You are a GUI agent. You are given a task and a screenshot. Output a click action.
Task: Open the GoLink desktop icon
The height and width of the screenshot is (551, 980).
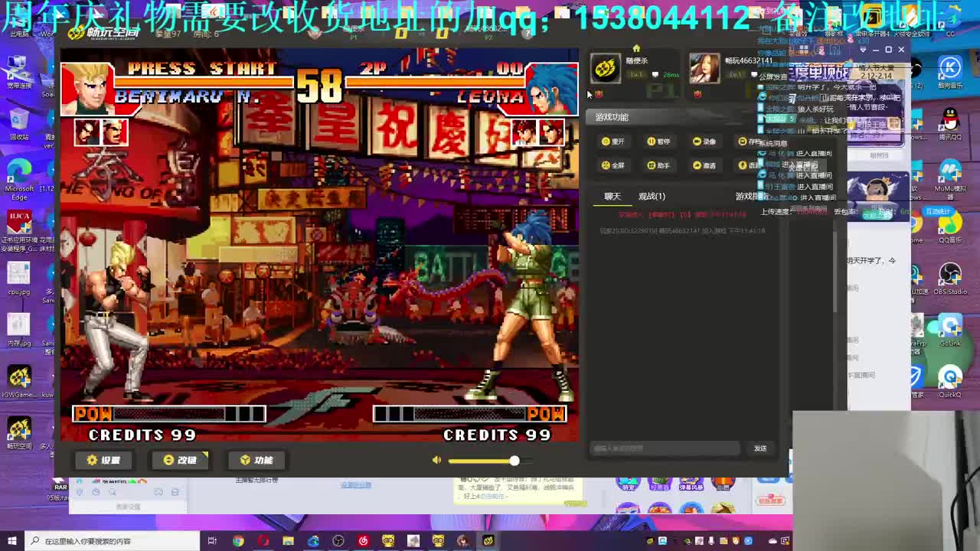click(x=950, y=331)
